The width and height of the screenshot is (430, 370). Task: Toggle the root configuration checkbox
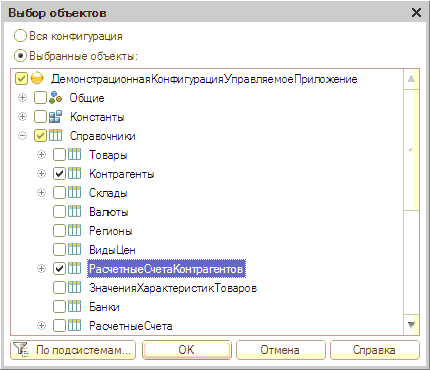[21, 79]
